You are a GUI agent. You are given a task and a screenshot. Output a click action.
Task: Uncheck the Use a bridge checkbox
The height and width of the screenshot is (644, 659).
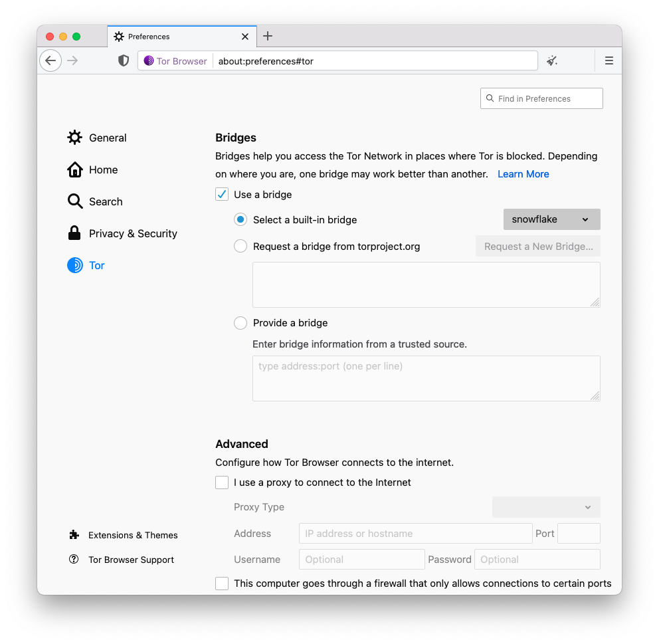[x=222, y=195]
